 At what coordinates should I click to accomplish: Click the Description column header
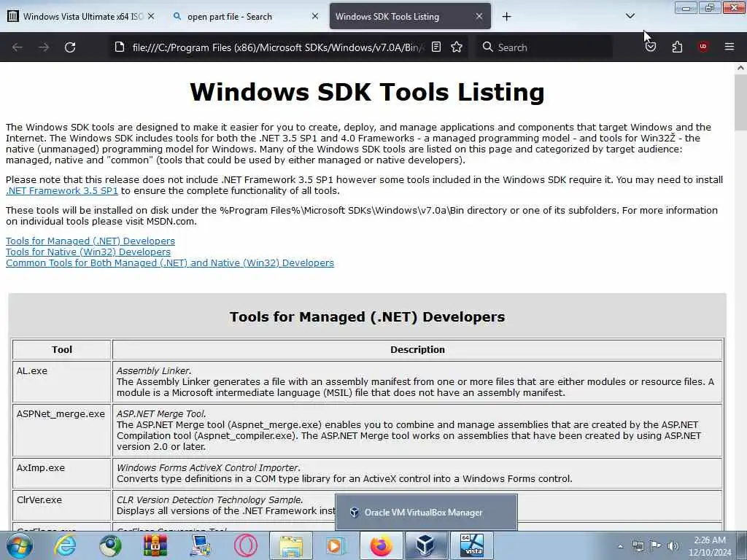(417, 349)
